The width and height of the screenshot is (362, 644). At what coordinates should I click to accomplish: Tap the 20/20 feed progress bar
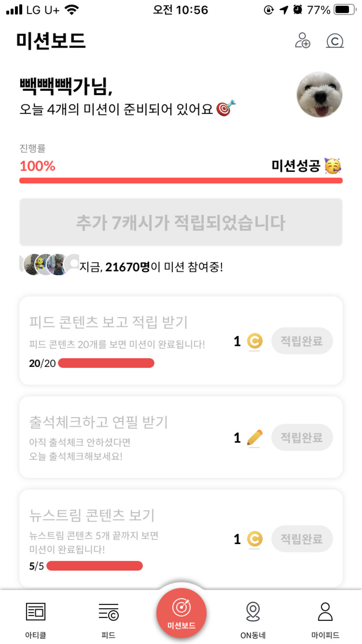coord(106,363)
